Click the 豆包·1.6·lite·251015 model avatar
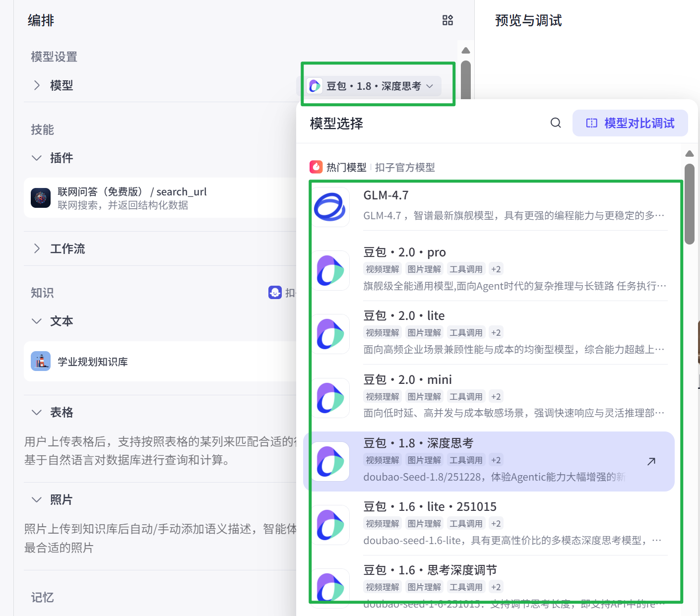 (x=330, y=525)
